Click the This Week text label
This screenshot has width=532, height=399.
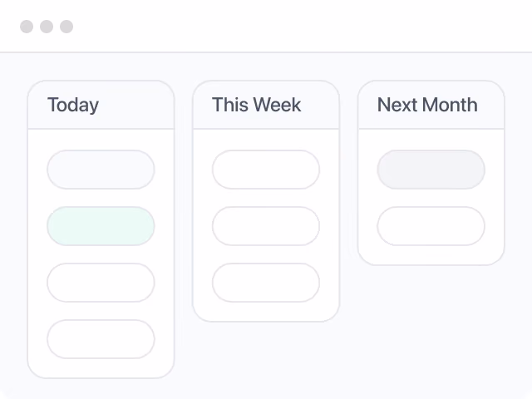pyautogui.click(x=257, y=105)
